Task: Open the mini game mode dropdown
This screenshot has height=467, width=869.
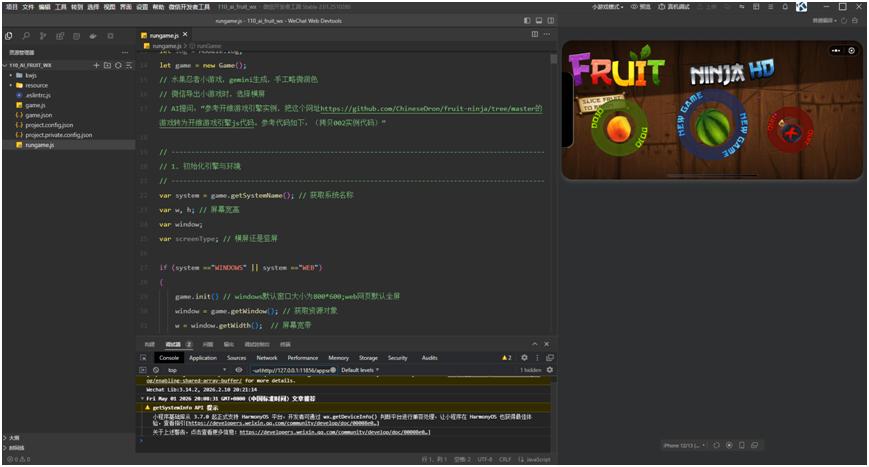Action: tap(607, 7)
